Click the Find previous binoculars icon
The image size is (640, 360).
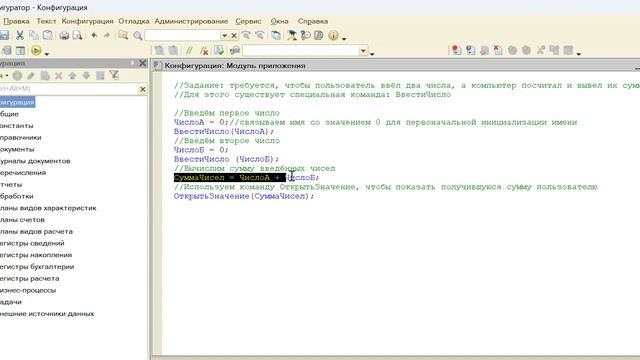click(x=260, y=36)
